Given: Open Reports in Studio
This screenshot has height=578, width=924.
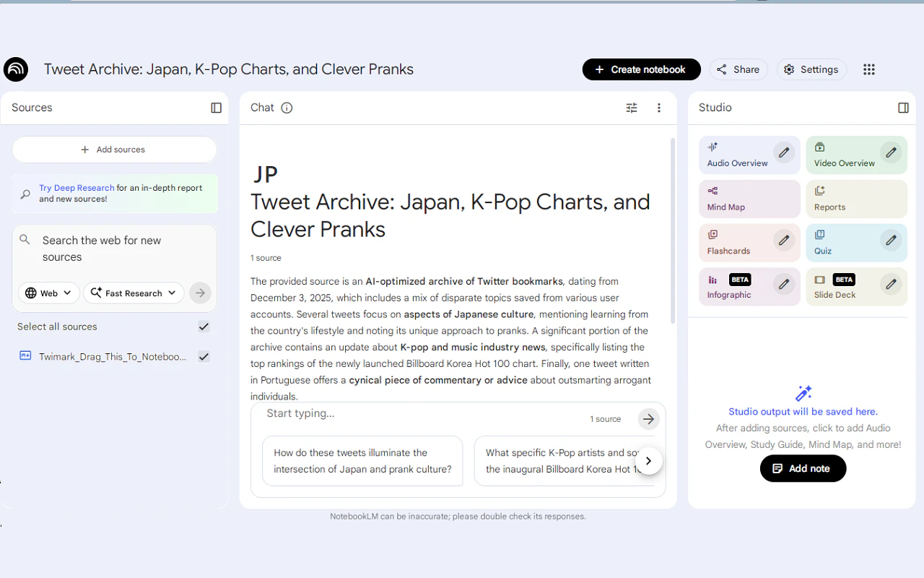Looking at the screenshot, I should 856,199.
